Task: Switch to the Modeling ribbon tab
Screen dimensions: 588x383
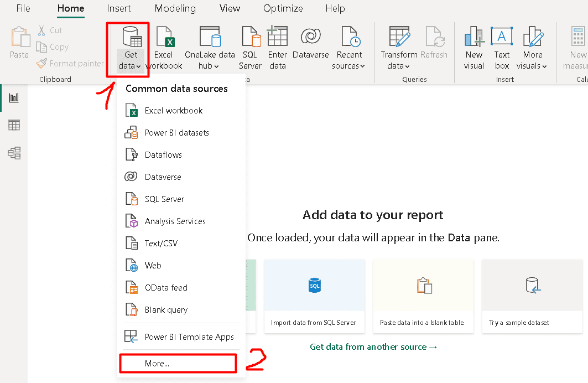Action: click(x=175, y=8)
